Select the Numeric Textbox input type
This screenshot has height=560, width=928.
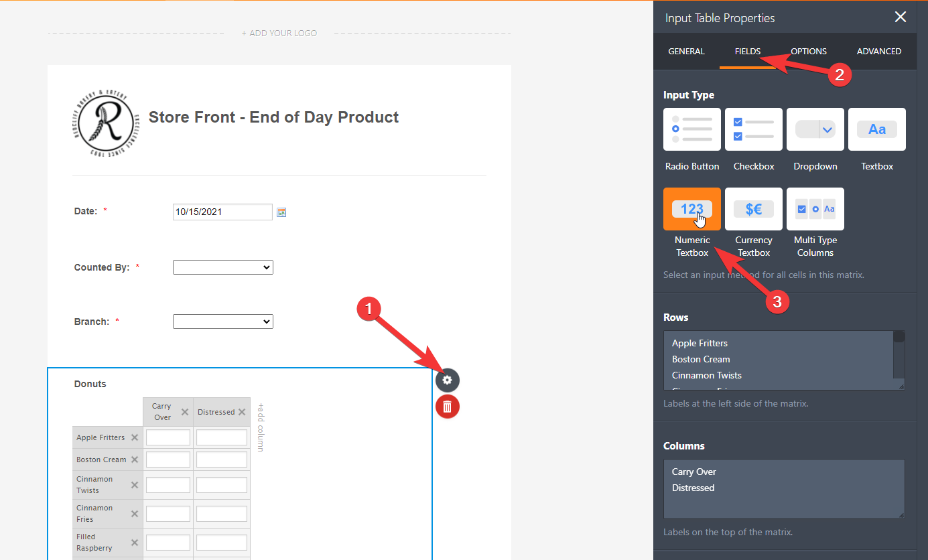(692, 210)
